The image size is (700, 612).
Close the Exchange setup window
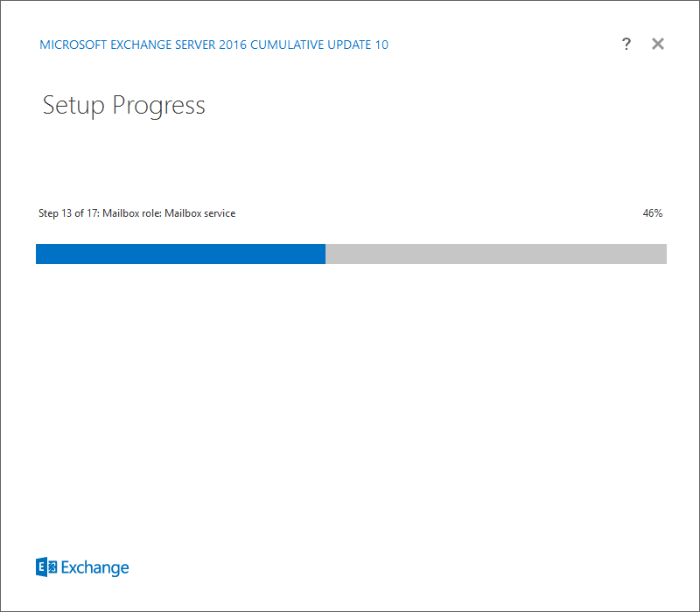(x=658, y=44)
